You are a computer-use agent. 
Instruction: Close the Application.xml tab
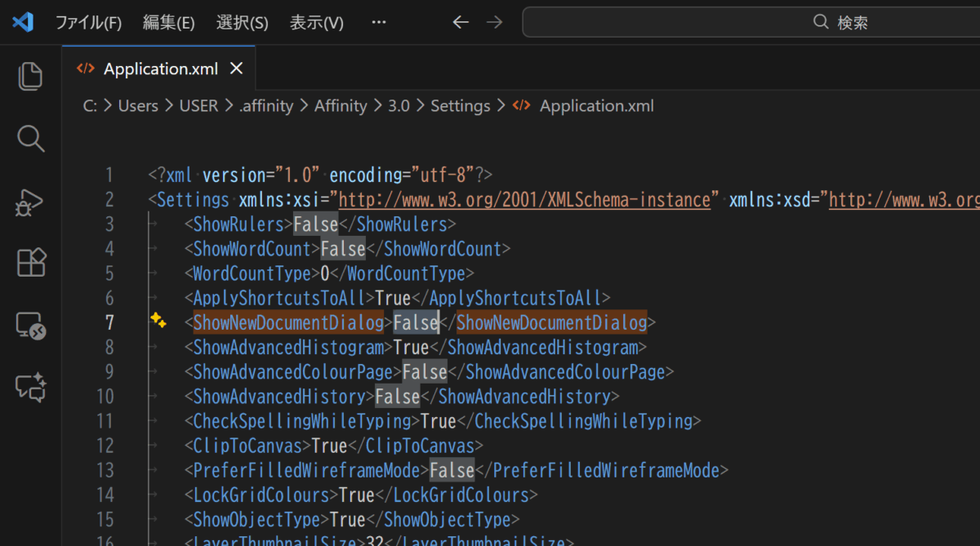[x=236, y=69]
